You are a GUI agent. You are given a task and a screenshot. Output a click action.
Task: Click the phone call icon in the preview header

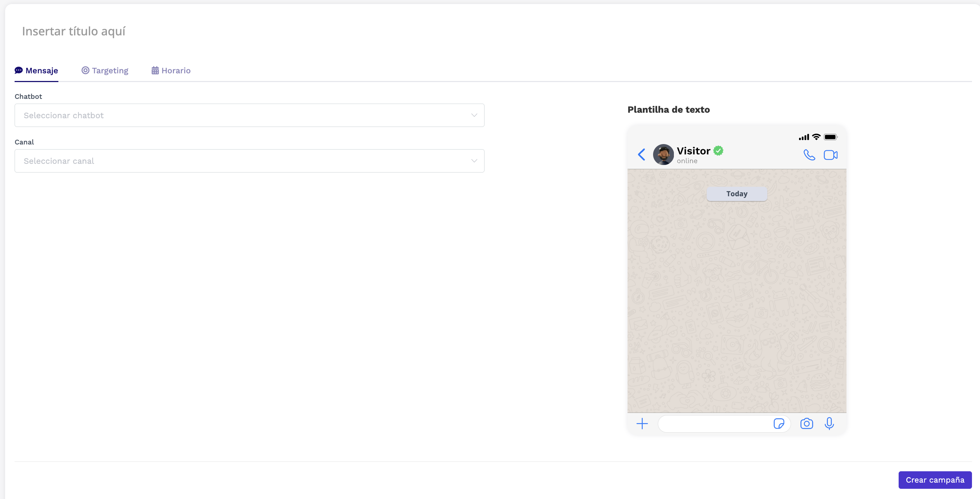click(809, 155)
